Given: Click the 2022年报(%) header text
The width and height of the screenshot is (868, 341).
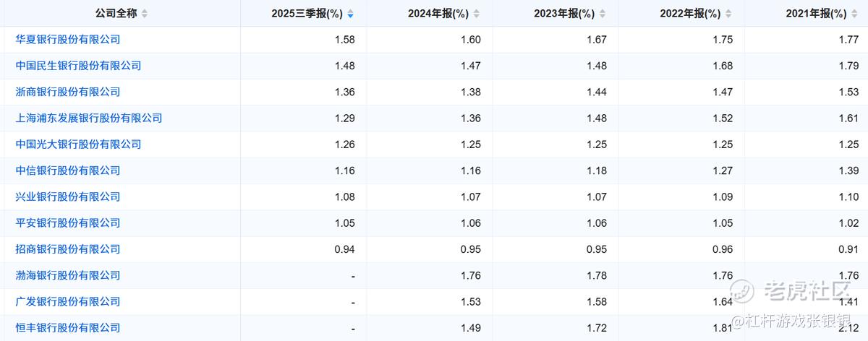Looking at the screenshot, I should click(x=690, y=14).
